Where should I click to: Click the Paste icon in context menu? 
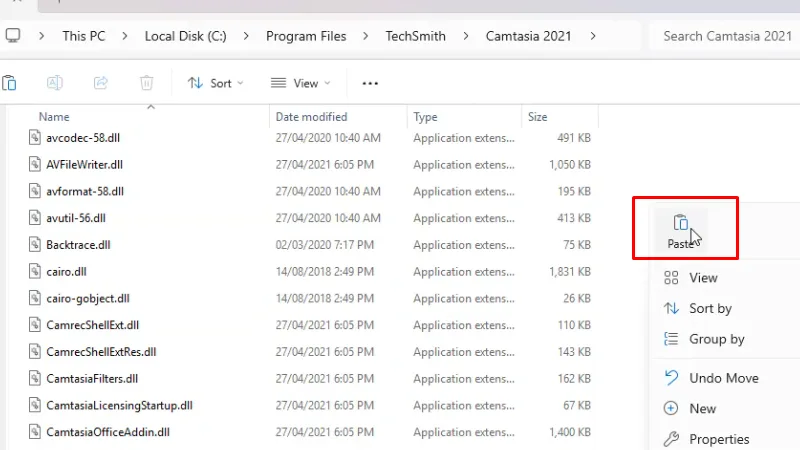[x=680, y=224]
